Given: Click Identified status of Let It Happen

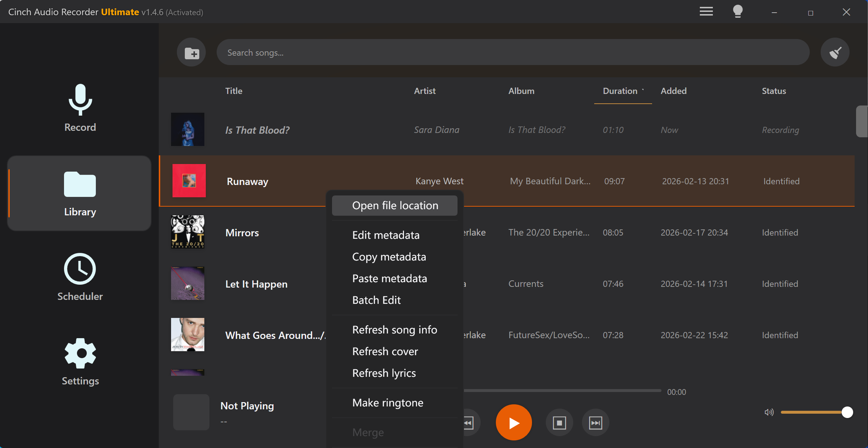Looking at the screenshot, I should click(780, 284).
